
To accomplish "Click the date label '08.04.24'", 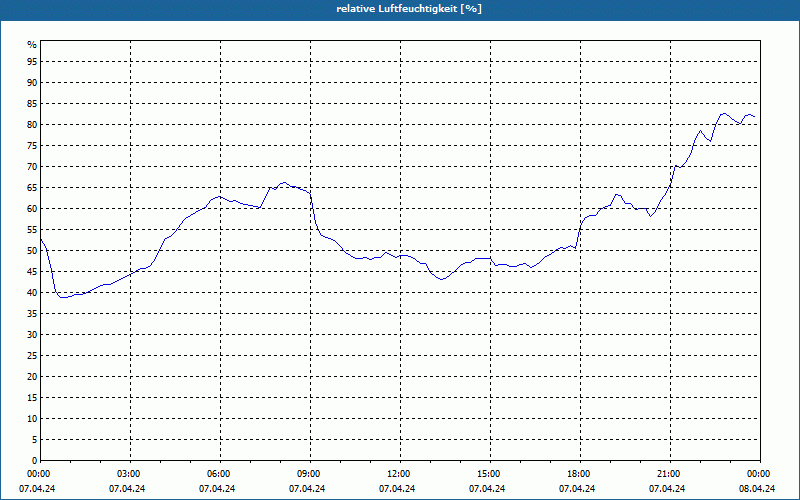I will [x=757, y=489].
